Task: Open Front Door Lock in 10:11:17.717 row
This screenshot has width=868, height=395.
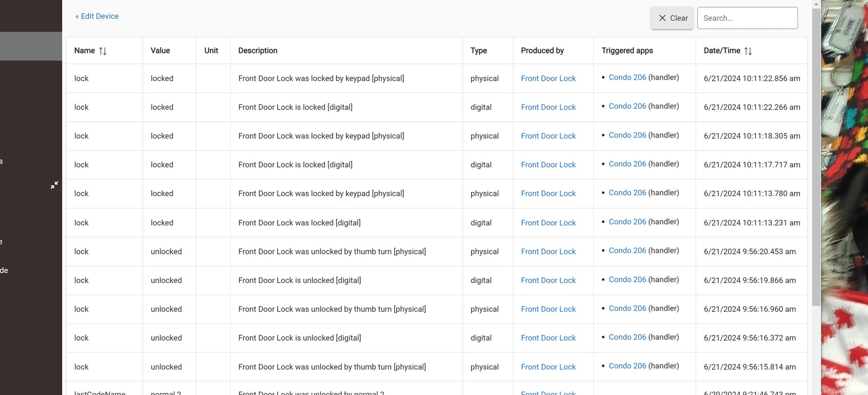Action: 548,165
